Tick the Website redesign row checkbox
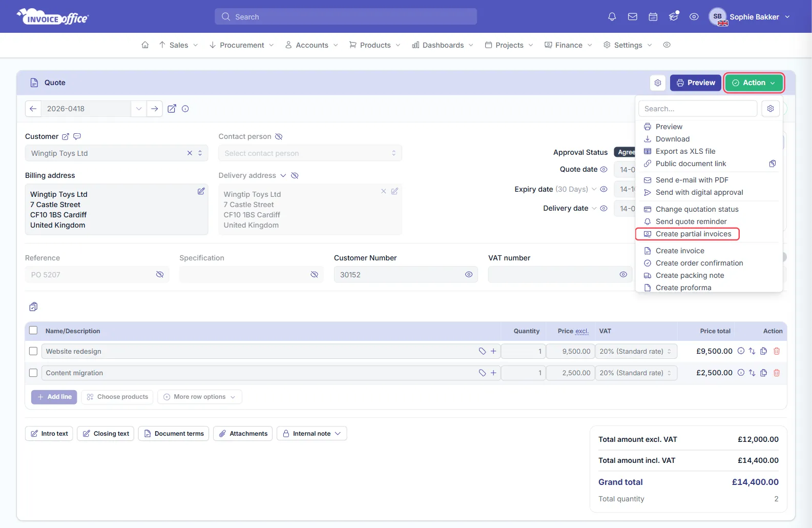 [33, 351]
